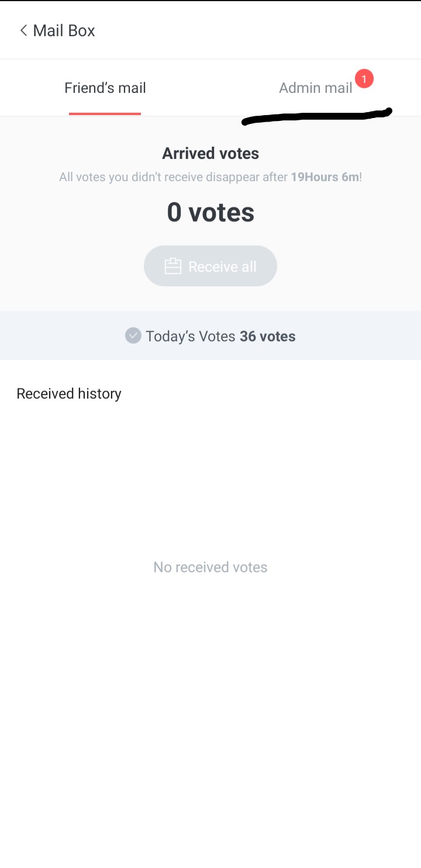The height and width of the screenshot is (868, 421).
Task: Tap the back chevron arrow
Action: coord(23,30)
